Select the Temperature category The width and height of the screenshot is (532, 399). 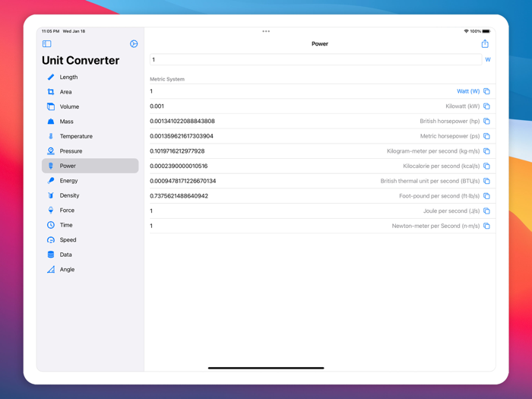(x=90, y=136)
